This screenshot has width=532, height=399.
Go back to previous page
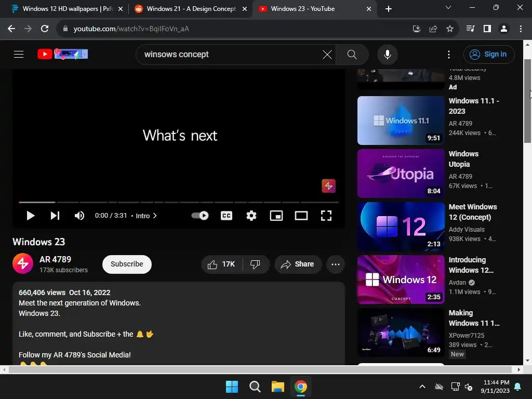(x=11, y=29)
